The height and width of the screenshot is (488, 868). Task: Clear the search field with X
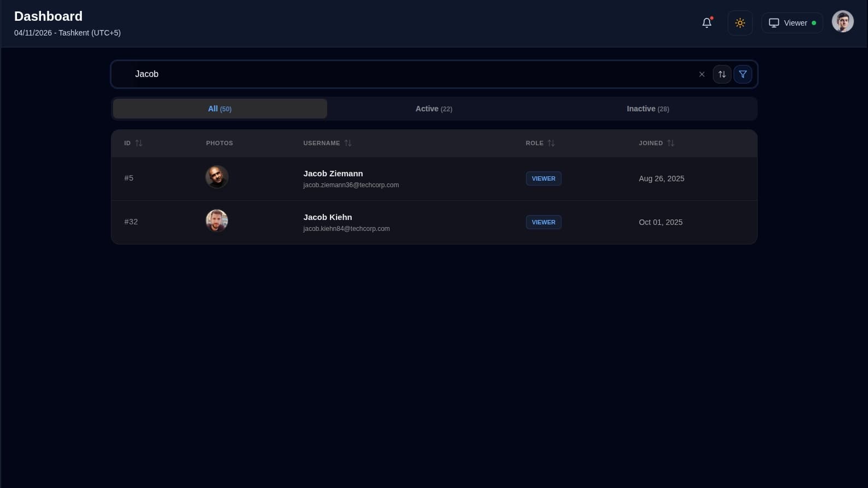701,74
